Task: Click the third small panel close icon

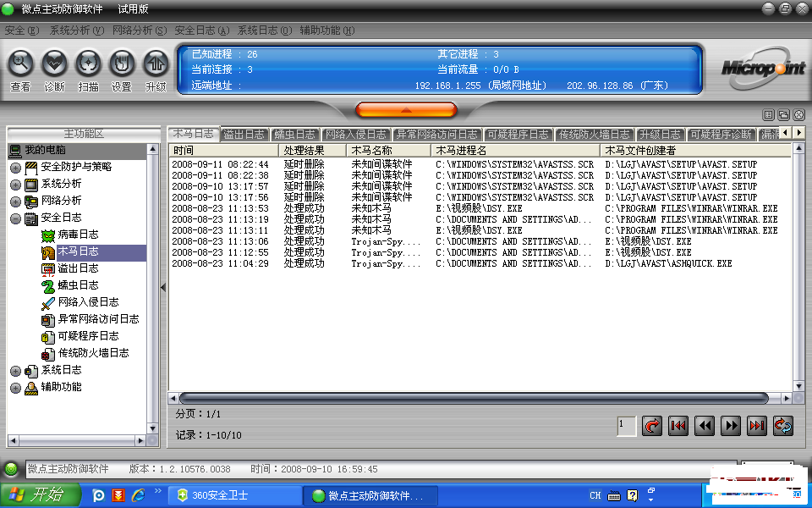Action: click(x=798, y=115)
